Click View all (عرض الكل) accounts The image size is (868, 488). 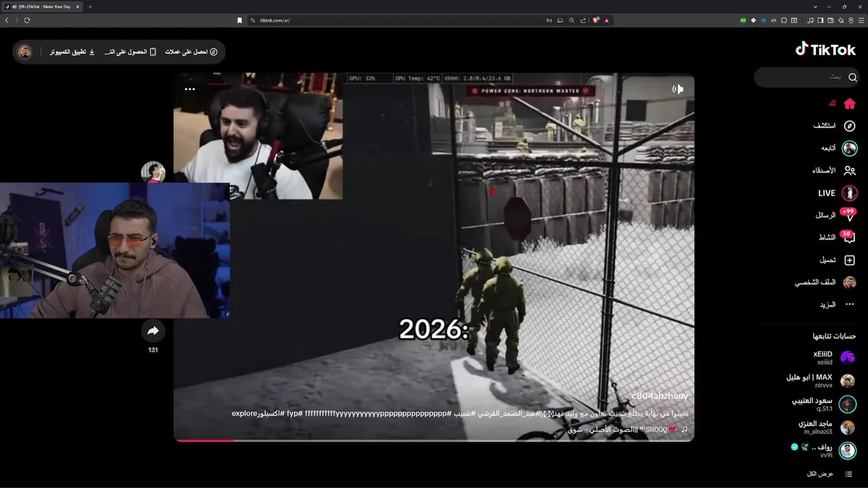(820, 474)
